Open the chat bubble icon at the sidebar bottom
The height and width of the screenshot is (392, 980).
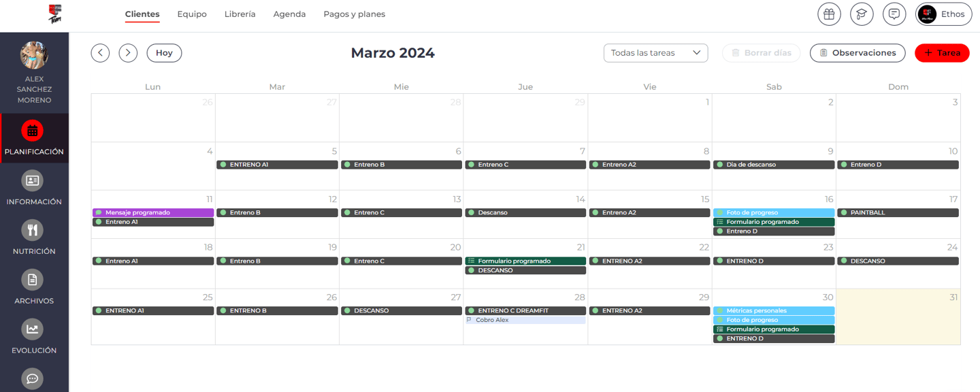click(x=32, y=378)
